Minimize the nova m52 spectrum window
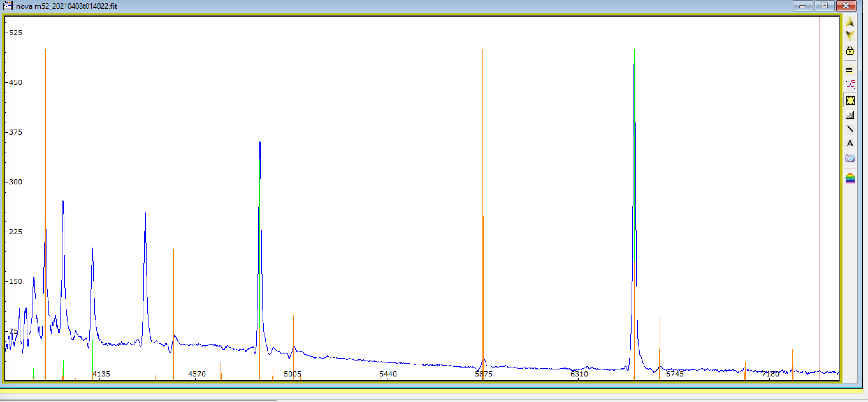The height and width of the screenshot is (402, 868). [803, 6]
